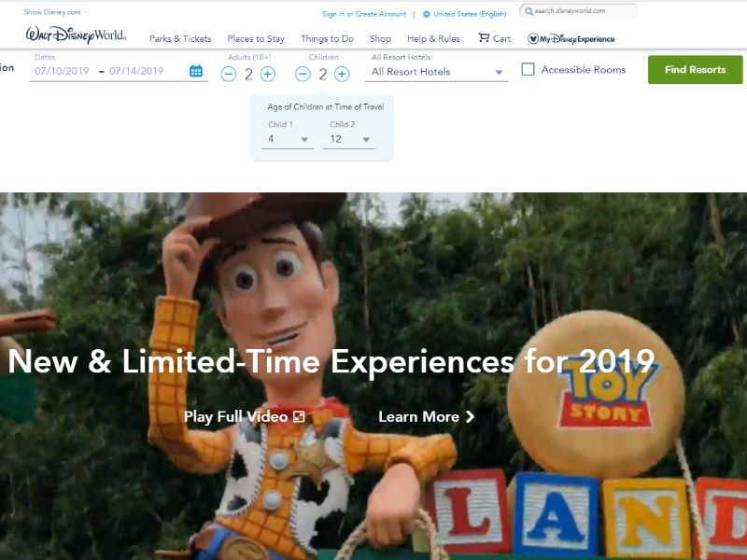
Task: Open My Disney Experience
Action: [571, 39]
